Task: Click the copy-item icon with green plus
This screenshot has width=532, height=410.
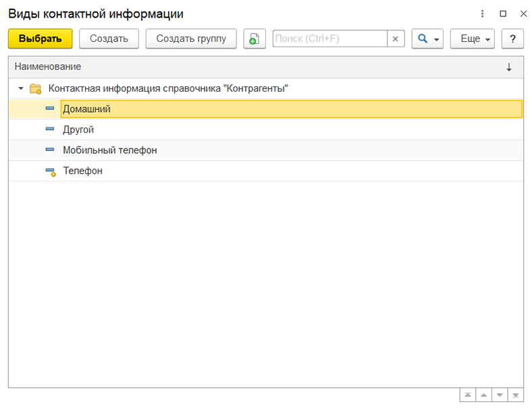Action: click(x=255, y=38)
